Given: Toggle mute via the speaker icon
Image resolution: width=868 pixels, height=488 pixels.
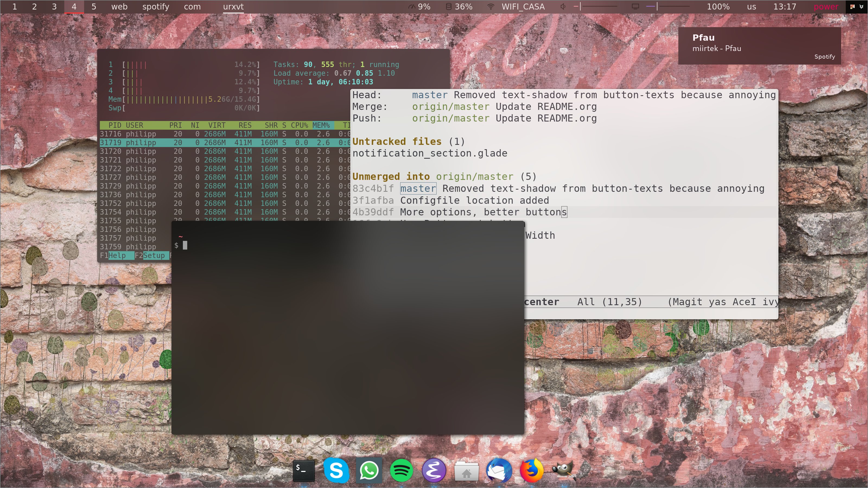Looking at the screenshot, I should coord(563,7).
